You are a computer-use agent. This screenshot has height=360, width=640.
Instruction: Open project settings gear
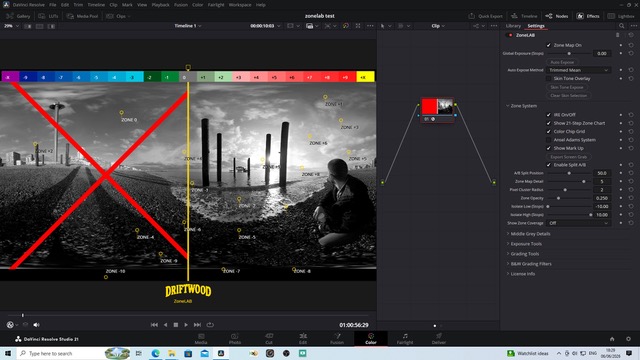(628, 339)
